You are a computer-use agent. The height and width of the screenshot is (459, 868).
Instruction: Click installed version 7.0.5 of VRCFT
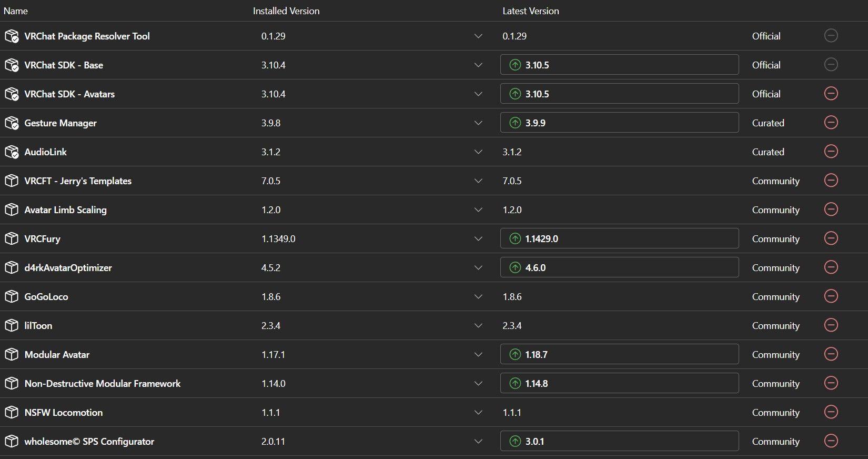(271, 181)
